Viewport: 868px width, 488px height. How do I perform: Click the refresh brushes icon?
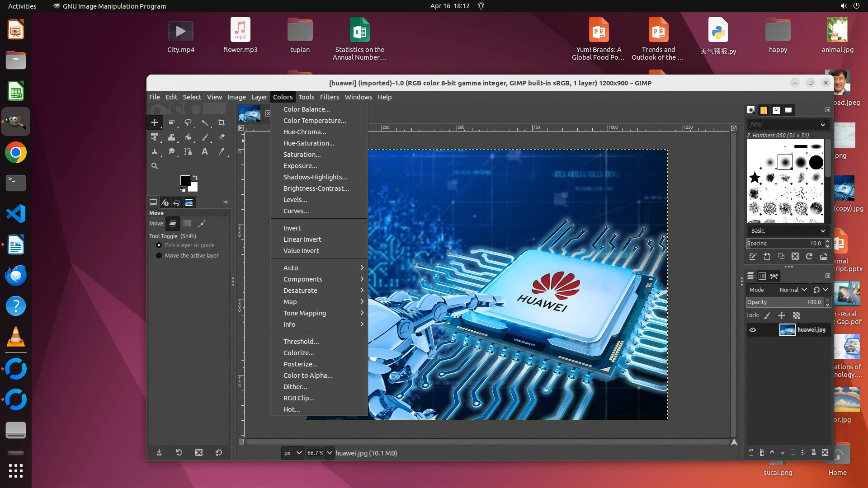809,257
